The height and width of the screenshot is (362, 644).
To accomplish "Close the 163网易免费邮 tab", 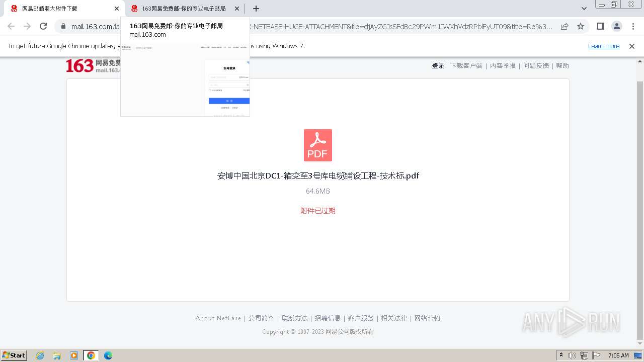I will [237, 9].
